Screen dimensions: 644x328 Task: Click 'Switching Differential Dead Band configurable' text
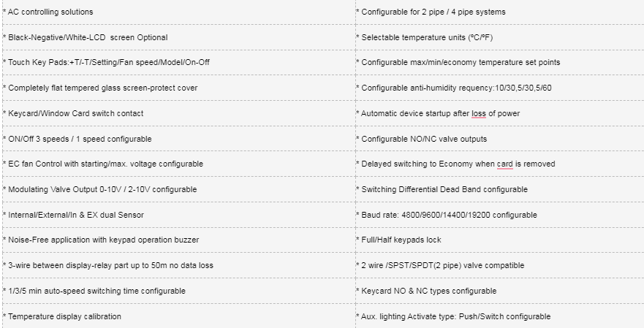(444, 189)
